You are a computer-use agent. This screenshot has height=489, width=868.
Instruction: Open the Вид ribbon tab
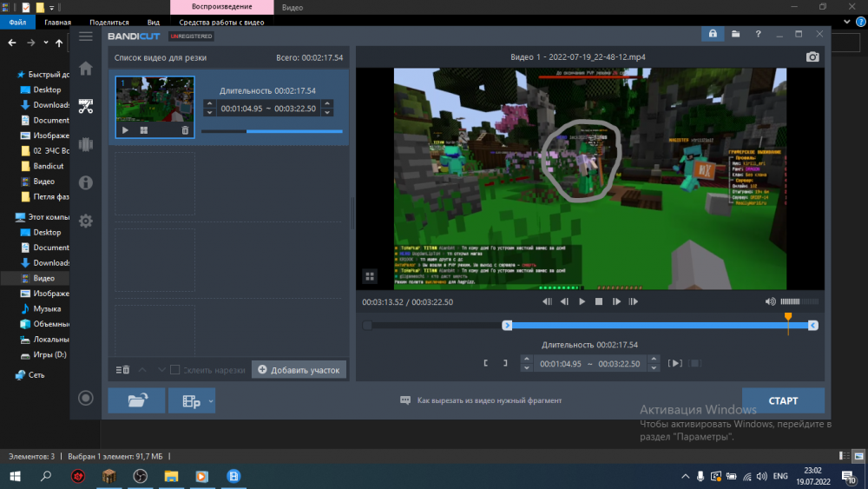[x=154, y=23]
